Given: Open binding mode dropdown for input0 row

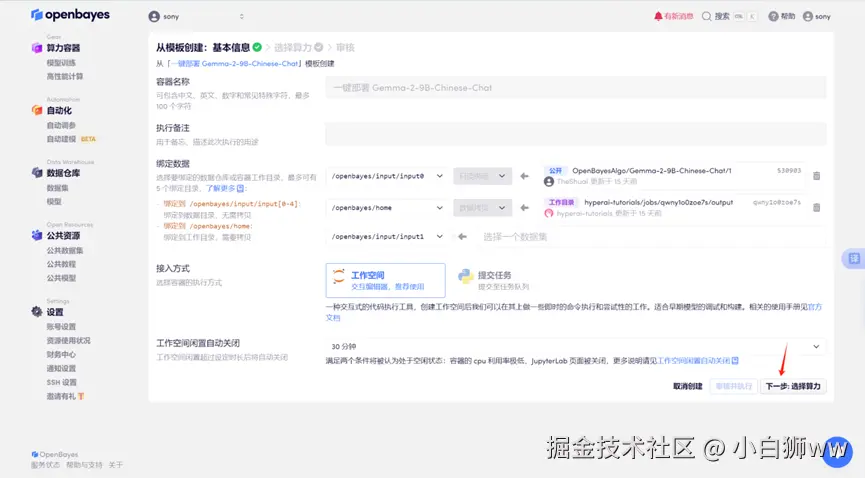Looking at the screenshot, I should [483, 176].
